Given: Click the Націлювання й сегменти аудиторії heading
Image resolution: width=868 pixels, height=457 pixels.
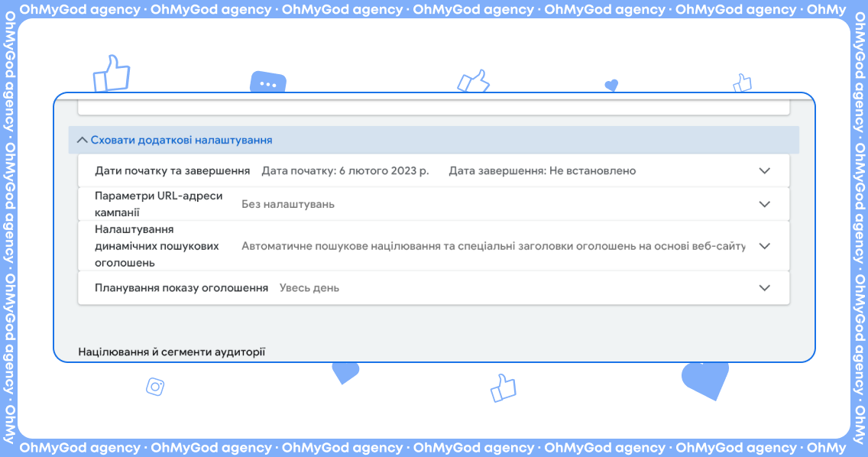Looking at the screenshot, I should [x=171, y=352].
